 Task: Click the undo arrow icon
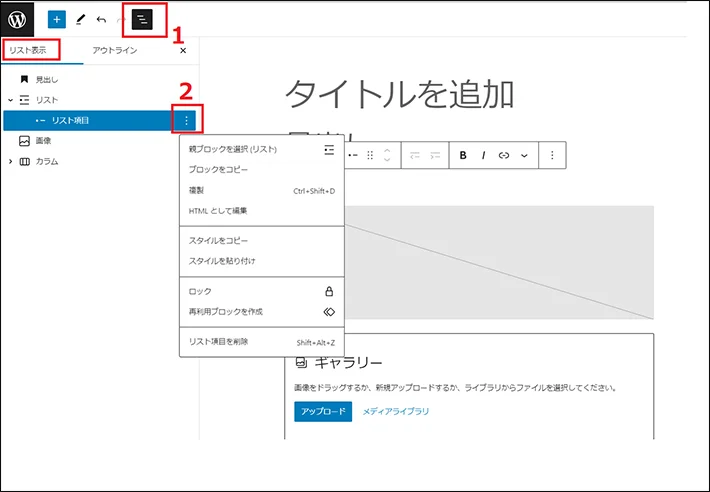(102, 19)
